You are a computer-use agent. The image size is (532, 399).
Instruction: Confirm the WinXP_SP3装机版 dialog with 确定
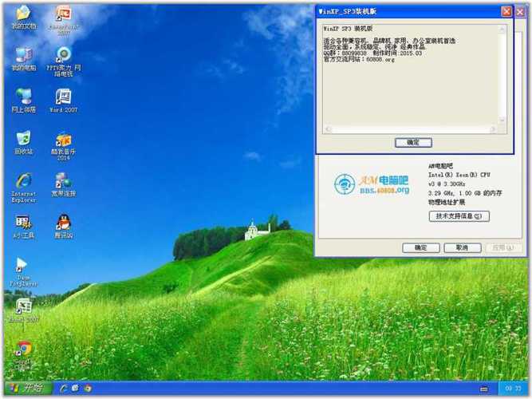click(413, 142)
